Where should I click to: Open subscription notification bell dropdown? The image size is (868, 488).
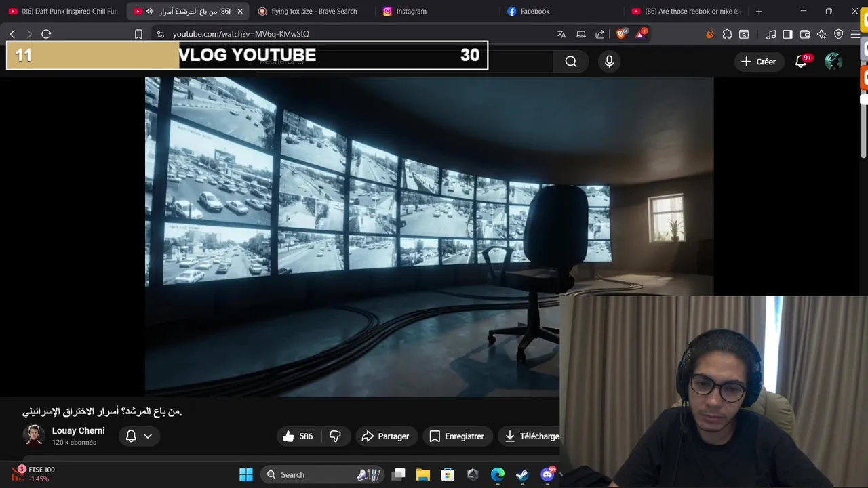pos(139,436)
